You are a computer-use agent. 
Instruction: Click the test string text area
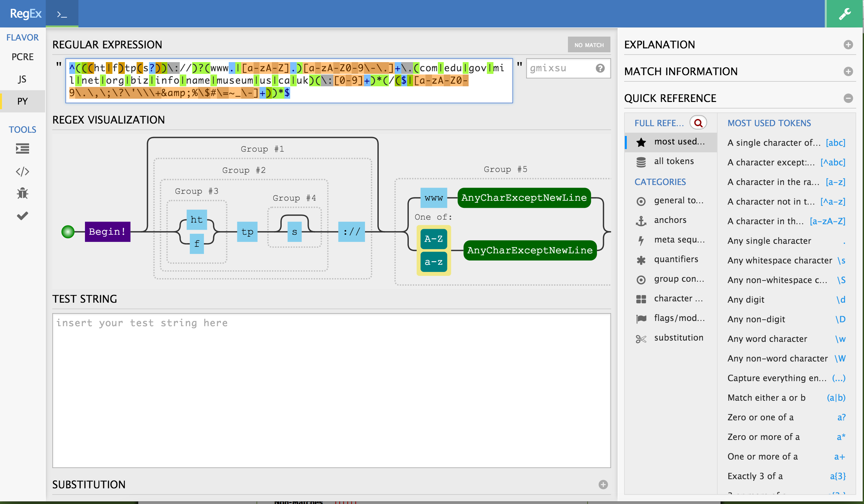point(331,390)
